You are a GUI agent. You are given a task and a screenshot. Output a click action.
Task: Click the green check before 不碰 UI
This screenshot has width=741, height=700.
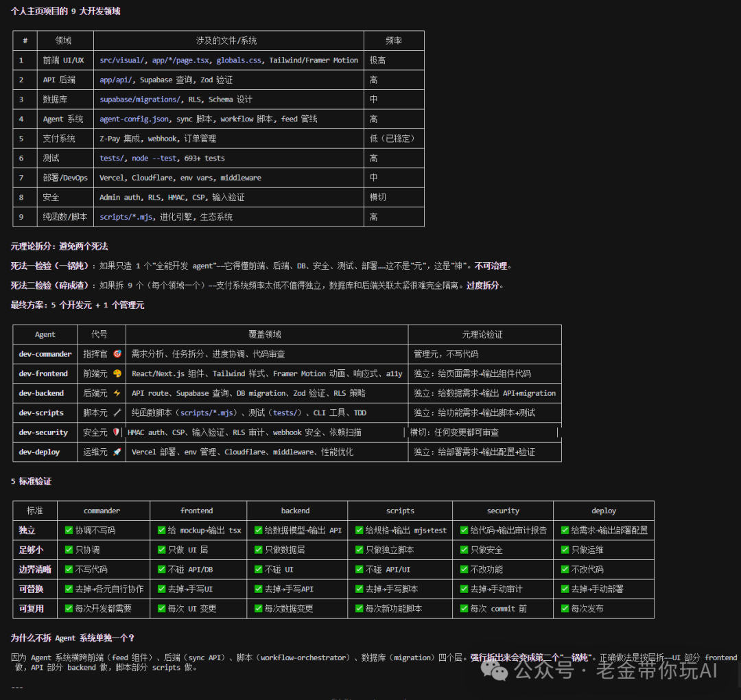point(259,569)
